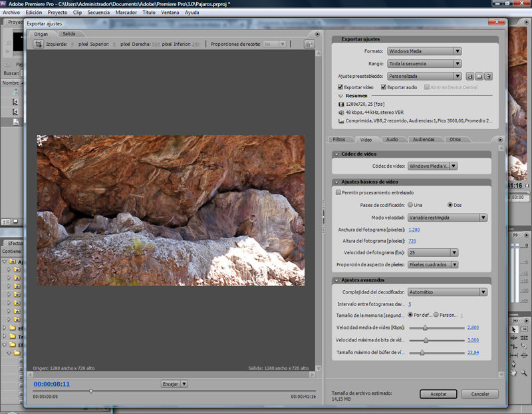Enable Permitir procesamiento entrelazado
This screenshot has width=532, height=414.
click(338, 192)
